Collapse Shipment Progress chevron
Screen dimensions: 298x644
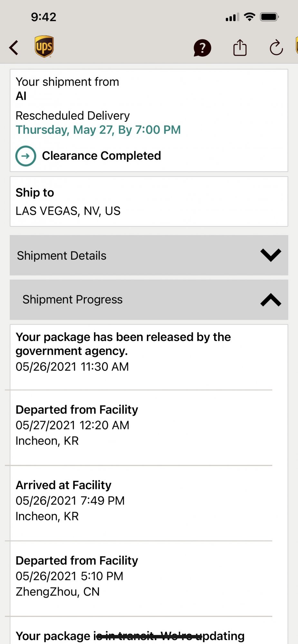[271, 300]
